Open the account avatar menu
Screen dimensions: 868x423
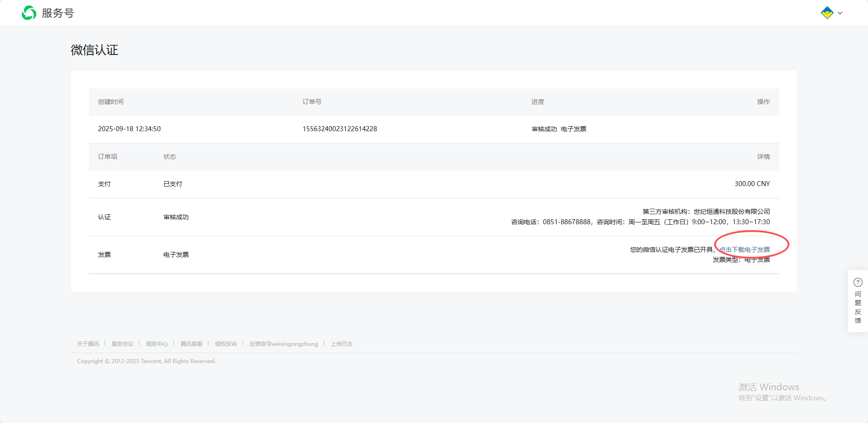[827, 13]
